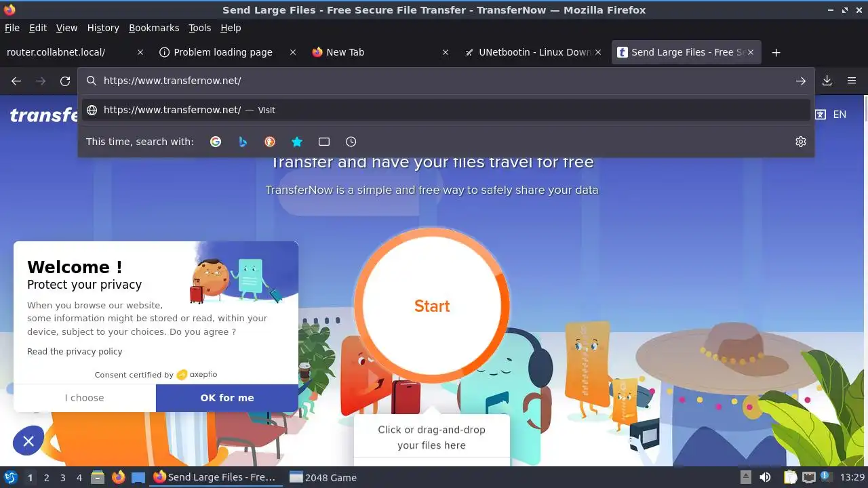Open a new tab with plus button
The image size is (868, 488).
[x=776, y=52]
